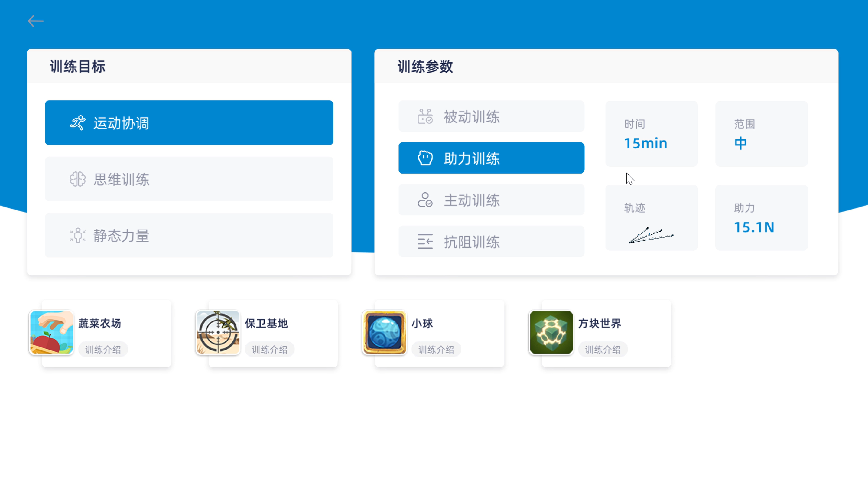
Task: Click the running figure icon in 运动协调
Action: click(x=78, y=123)
